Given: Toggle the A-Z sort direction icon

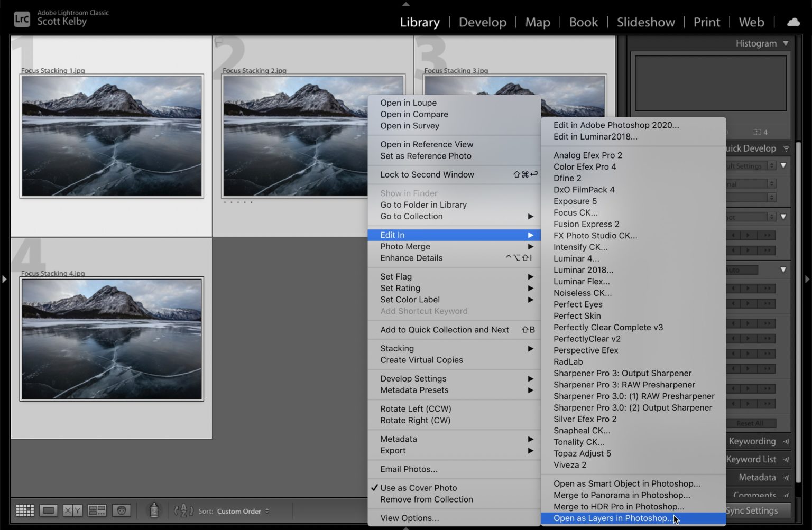Looking at the screenshot, I should tap(185, 510).
